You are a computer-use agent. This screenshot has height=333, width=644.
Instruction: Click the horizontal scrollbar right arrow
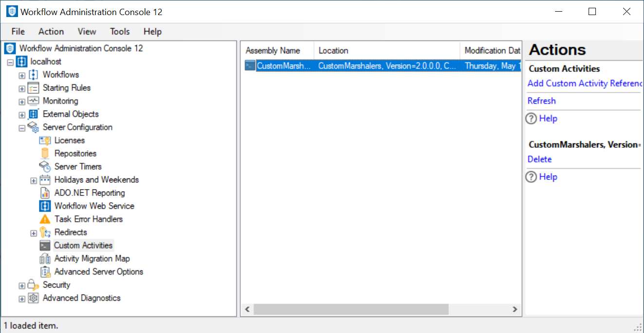[x=515, y=309]
